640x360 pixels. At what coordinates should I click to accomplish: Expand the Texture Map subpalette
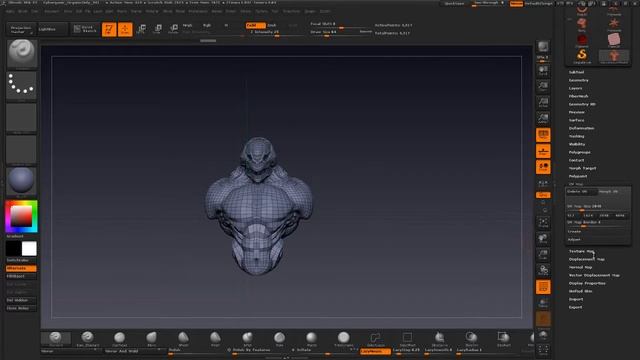(582, 251)
